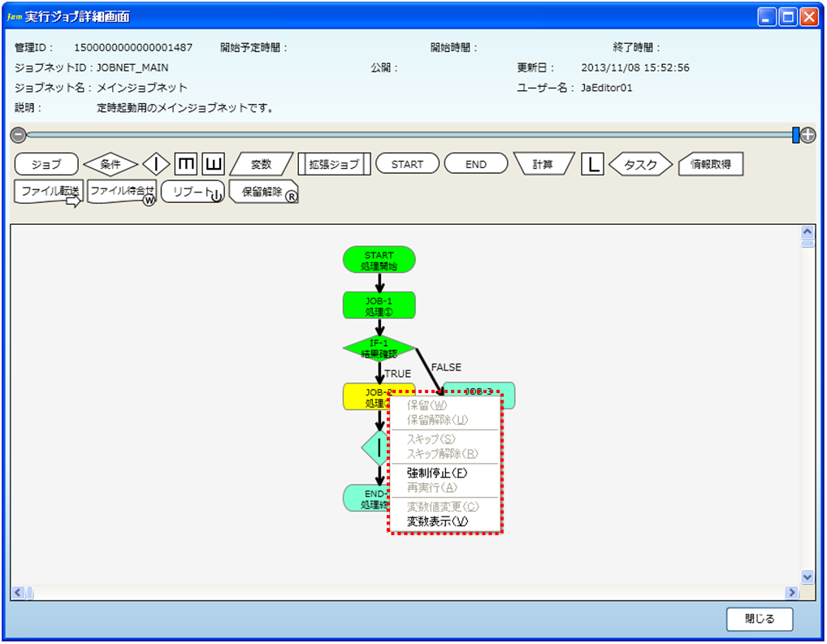Select the 保留解除 (release hold) icon

coord(264,192)
